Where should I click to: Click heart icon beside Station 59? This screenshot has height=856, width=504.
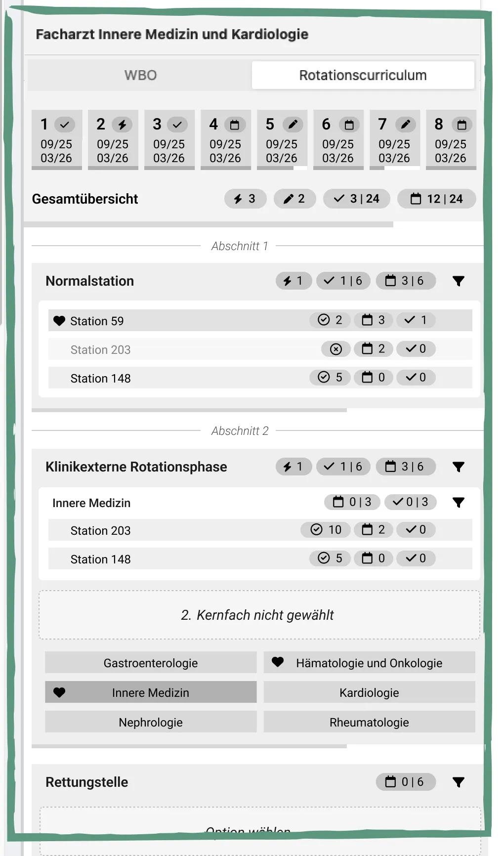59,321
